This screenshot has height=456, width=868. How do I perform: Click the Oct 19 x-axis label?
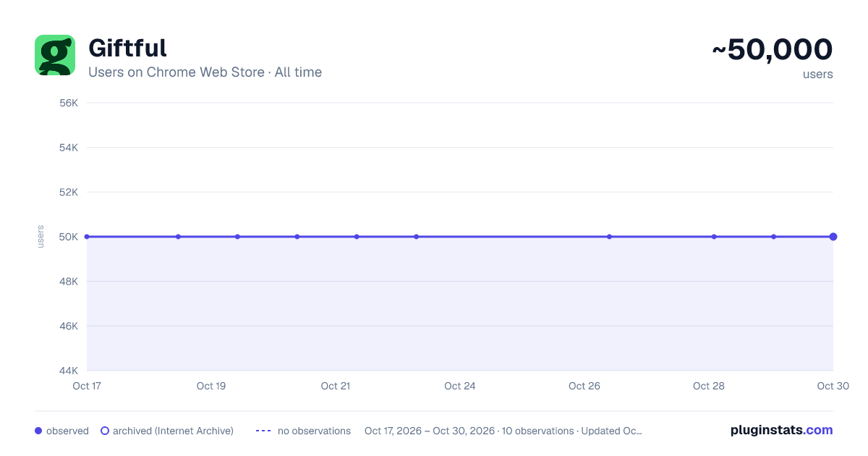pos(211,386)
